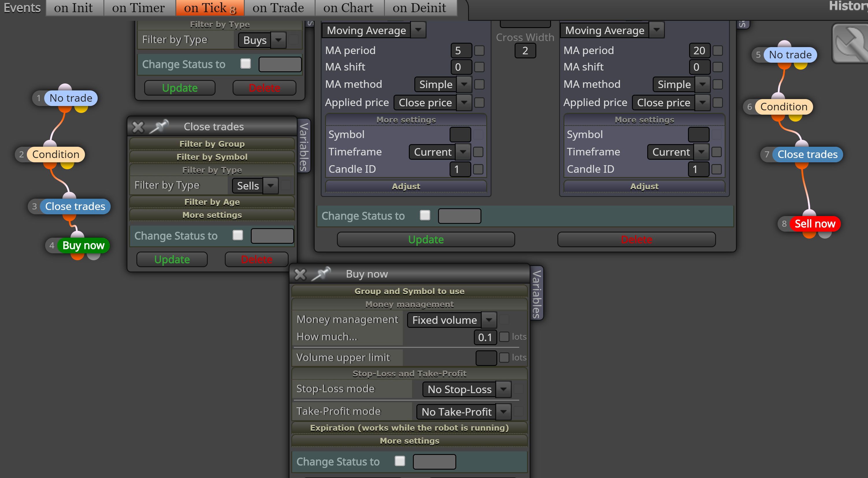
Task: Tick the lots checkbox for Volume upper limit
Action: click(504, 357)
